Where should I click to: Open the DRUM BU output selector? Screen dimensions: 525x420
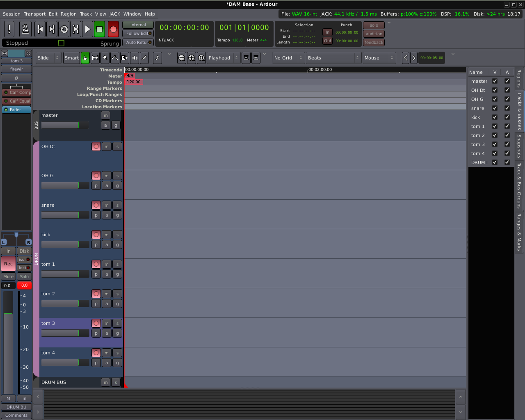pos(16,407)
